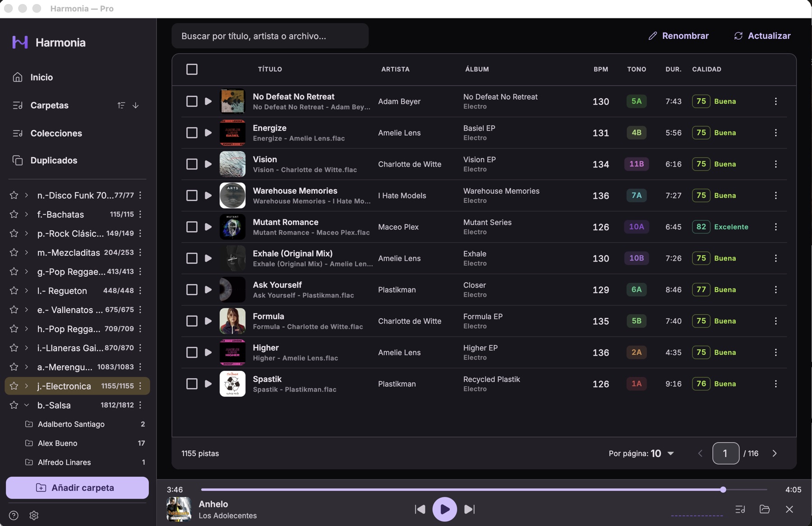812x526 pixels.
Task: Seek within the playback progress bar
Action: point(484,489)
